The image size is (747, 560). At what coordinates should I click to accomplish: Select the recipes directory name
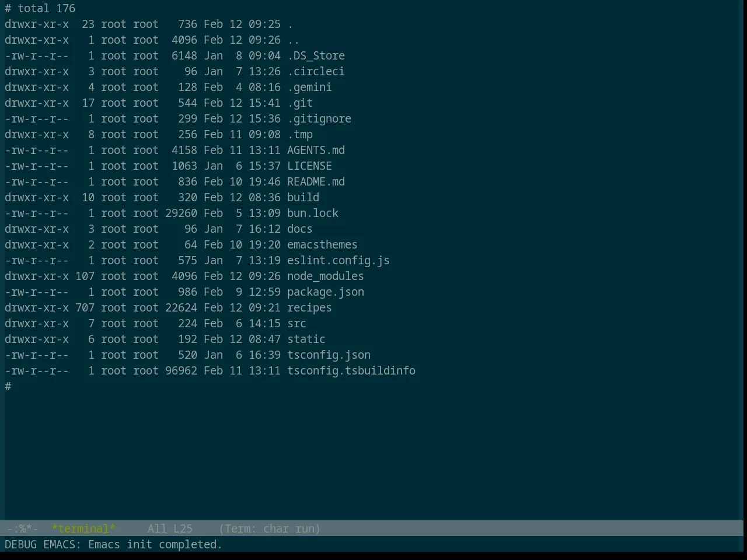point(309,308)
